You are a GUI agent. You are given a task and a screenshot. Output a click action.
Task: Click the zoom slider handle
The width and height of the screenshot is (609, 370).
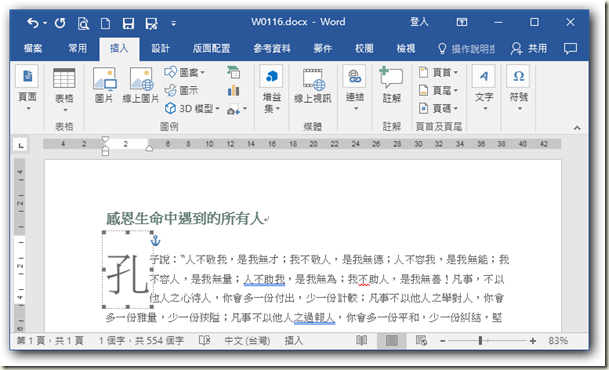click(480, 340)
